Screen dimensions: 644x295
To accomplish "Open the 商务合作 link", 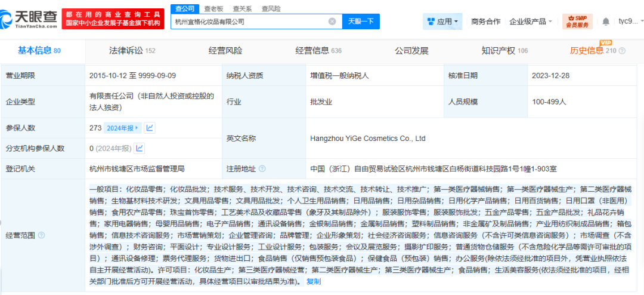I will point(486,21).
